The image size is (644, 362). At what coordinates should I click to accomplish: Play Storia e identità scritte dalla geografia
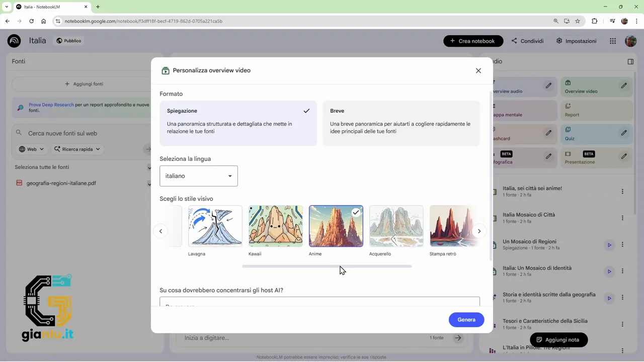pyautogui.click(x=609, y=298)
